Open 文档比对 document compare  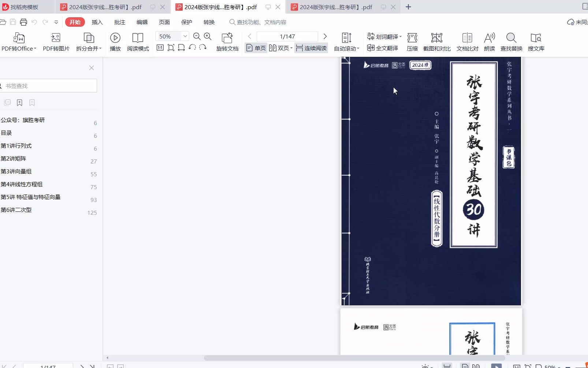(467, 42)
